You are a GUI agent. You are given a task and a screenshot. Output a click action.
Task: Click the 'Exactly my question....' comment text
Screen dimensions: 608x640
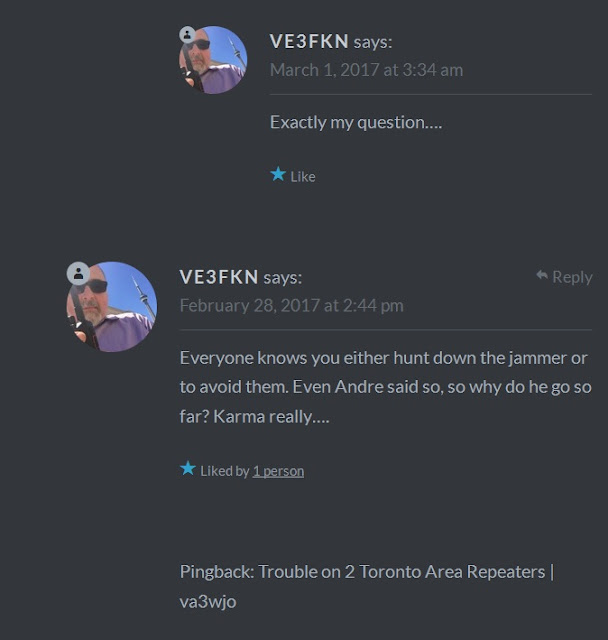click(x=356, y=122)
